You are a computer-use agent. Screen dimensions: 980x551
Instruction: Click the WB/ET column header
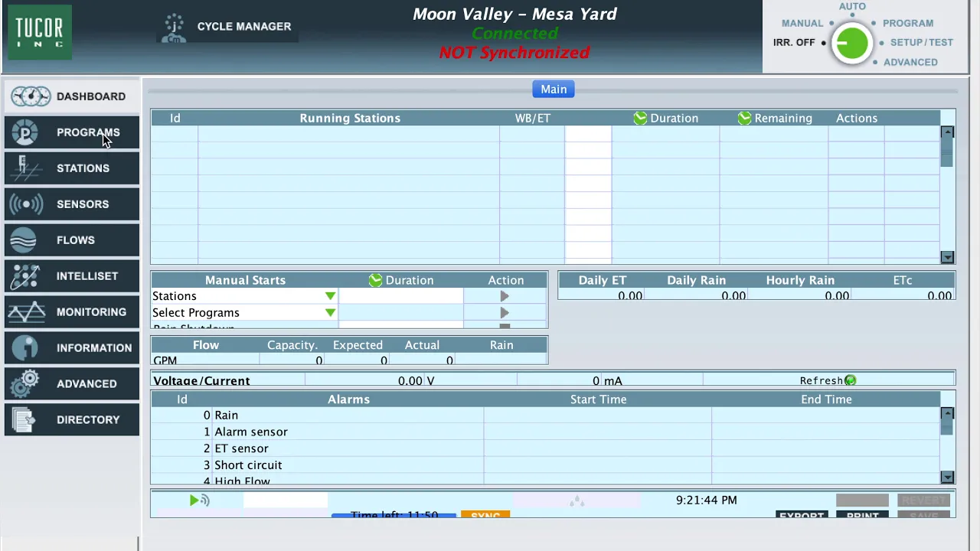(x=532, y=118)
